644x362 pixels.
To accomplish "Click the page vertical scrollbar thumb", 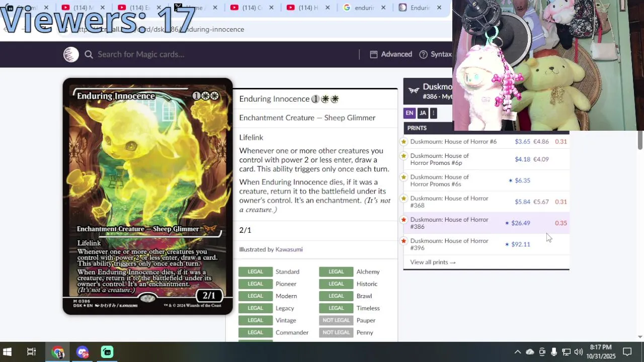I will point(640,141).
